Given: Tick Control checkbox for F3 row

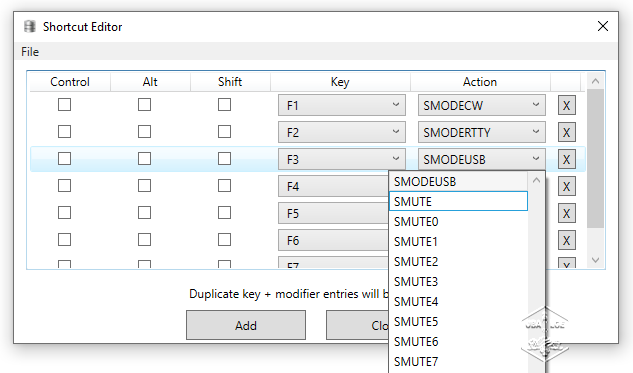Looking at the screenshot, I should tap(65, 159).
